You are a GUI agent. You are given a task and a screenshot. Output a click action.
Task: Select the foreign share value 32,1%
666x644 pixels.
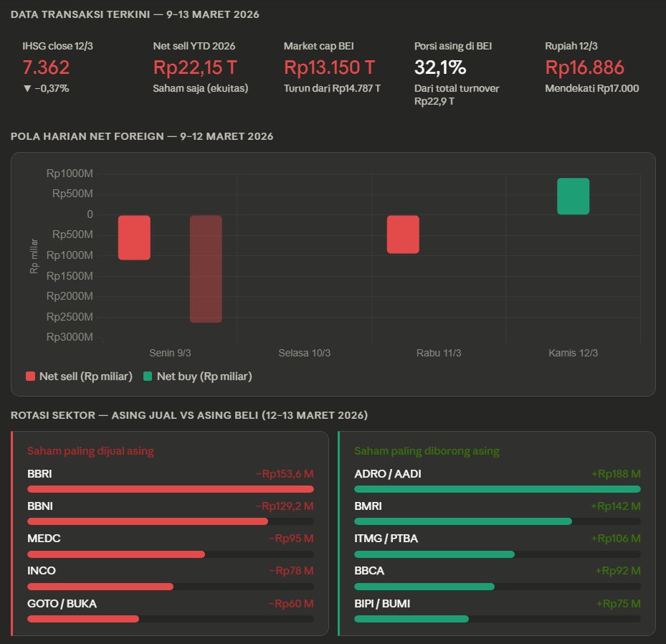coord(440,67)
